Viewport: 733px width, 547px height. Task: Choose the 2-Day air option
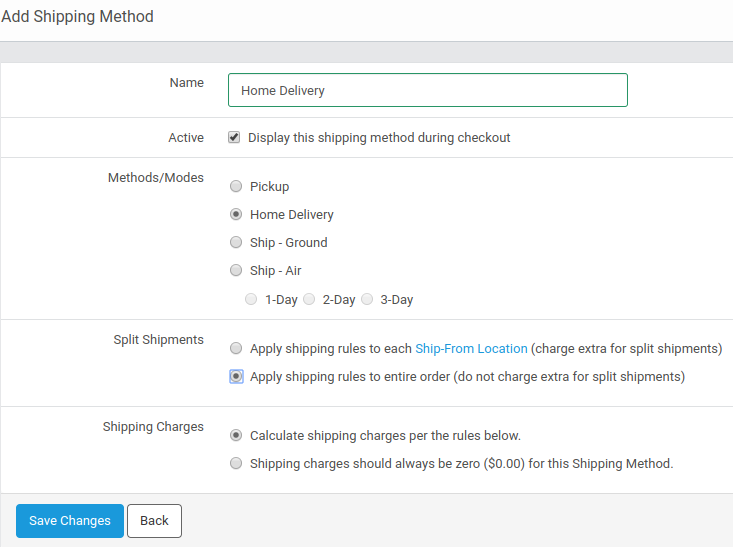309,299
